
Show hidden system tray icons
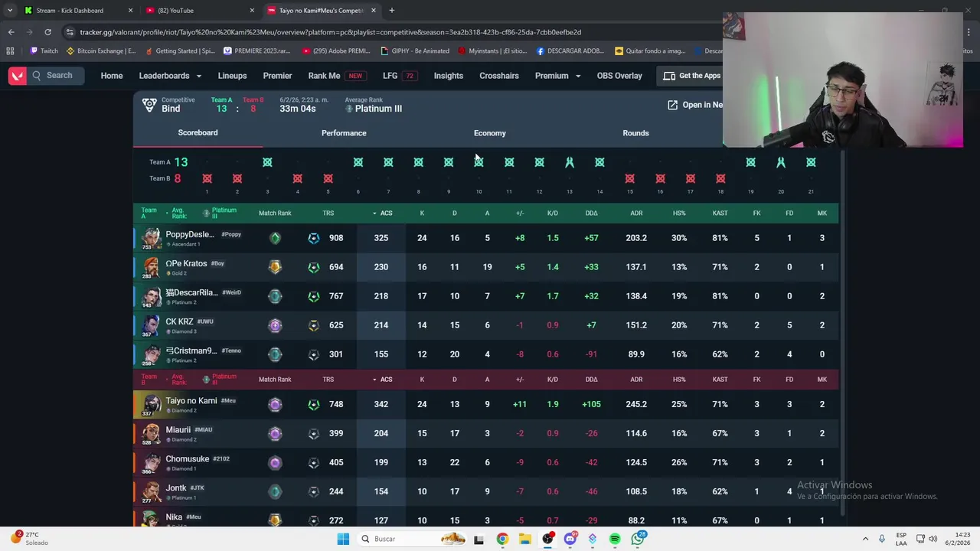[866, 539]
